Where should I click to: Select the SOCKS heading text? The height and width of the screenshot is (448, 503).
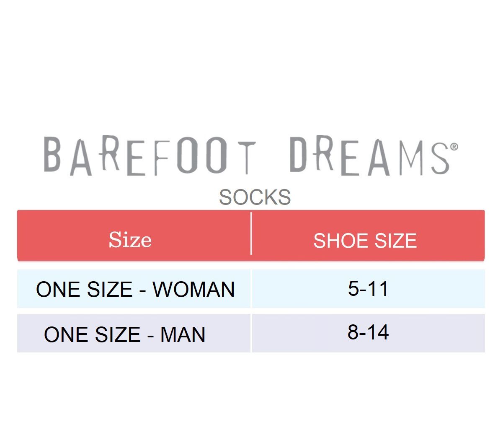(x=255, y=197)
